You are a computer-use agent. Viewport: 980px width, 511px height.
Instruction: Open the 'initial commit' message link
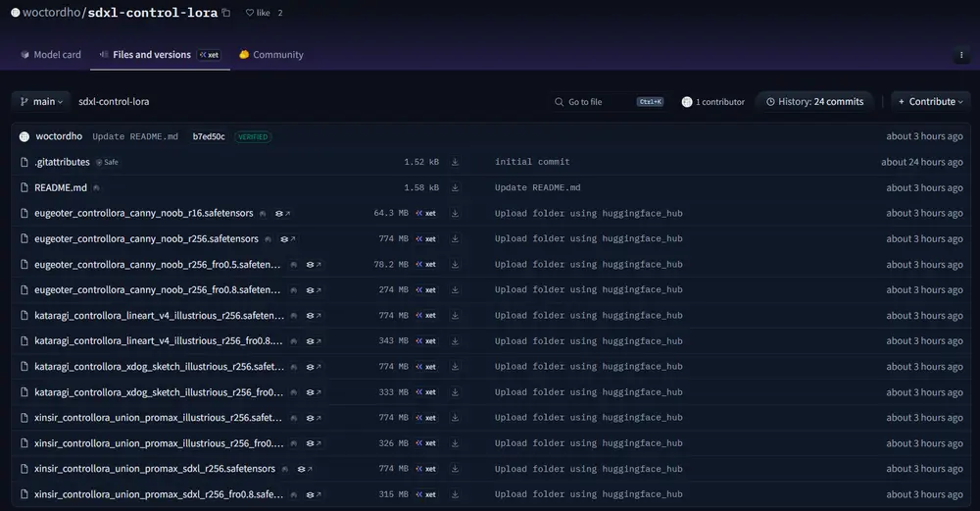coord(532,162)
